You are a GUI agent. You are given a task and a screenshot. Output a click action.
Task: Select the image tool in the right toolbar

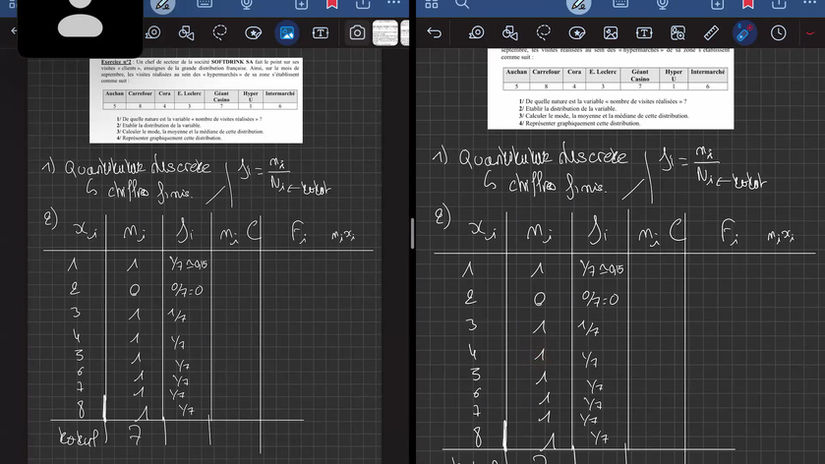[610, 33]
